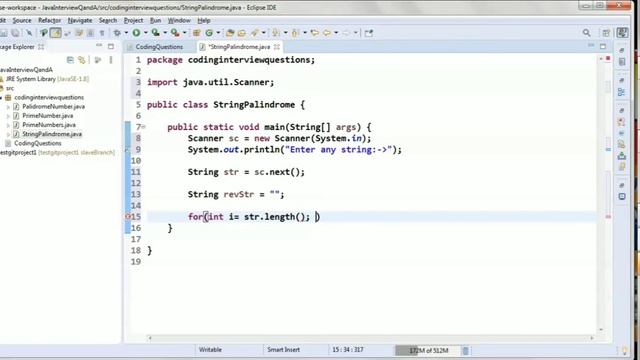This screenshot has height=360, width=640.
Task: Open the Debug dropdown arrow
Action: 126,33
